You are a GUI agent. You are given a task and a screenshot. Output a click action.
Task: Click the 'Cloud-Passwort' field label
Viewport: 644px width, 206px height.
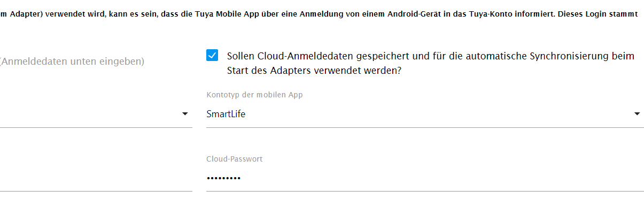click(x=234, y=159)
